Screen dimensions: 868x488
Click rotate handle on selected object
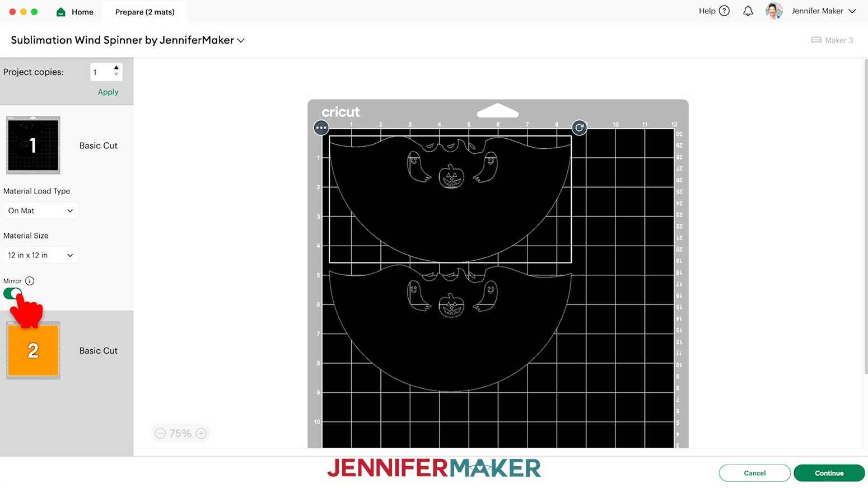tap(579, 128)
